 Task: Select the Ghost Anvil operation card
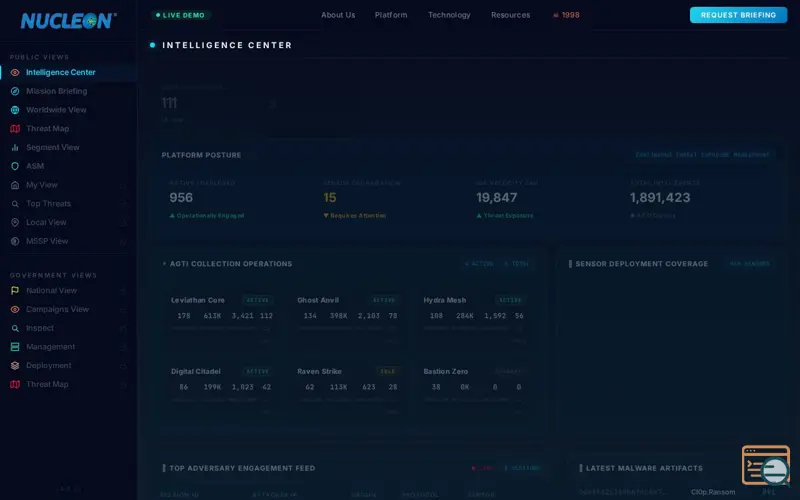pyautogui.click(x=348, y=318)
